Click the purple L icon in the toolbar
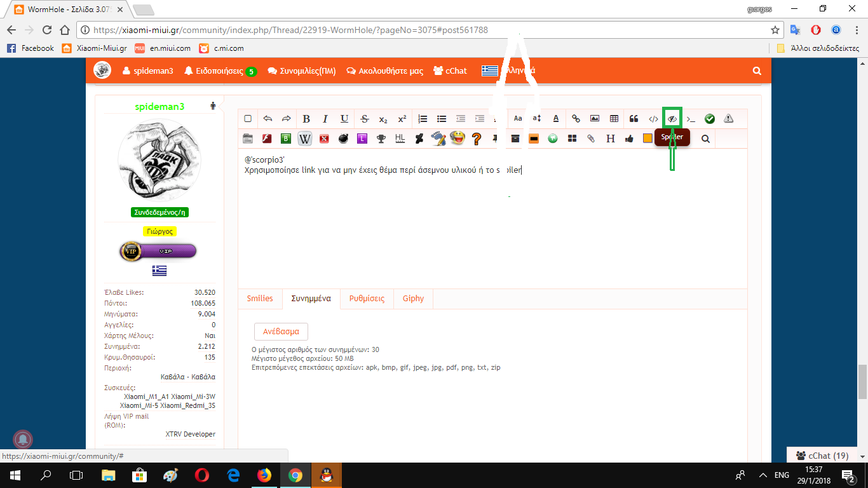 tap(362, 139)
